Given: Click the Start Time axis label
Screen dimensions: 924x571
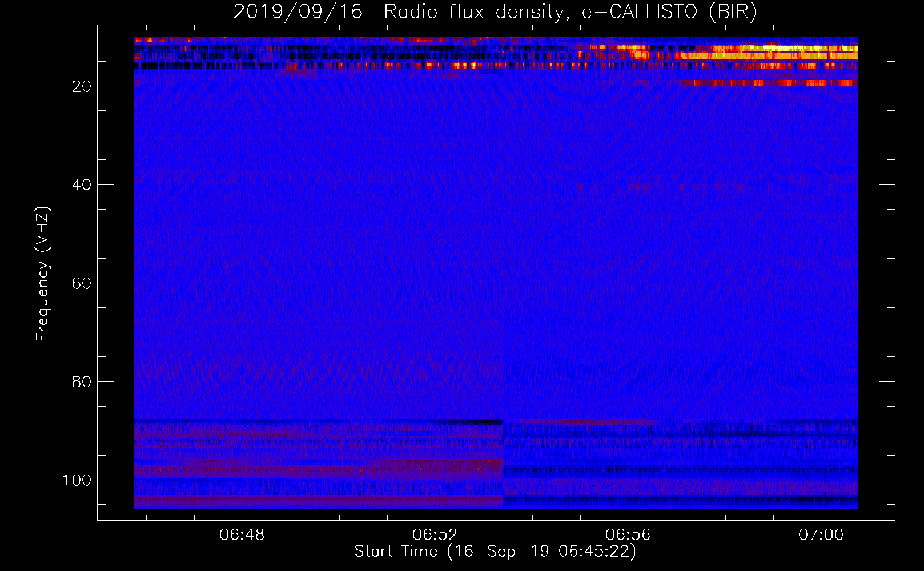Looking at the screenshot, I should pyautogui.click(x=495, y=552).
